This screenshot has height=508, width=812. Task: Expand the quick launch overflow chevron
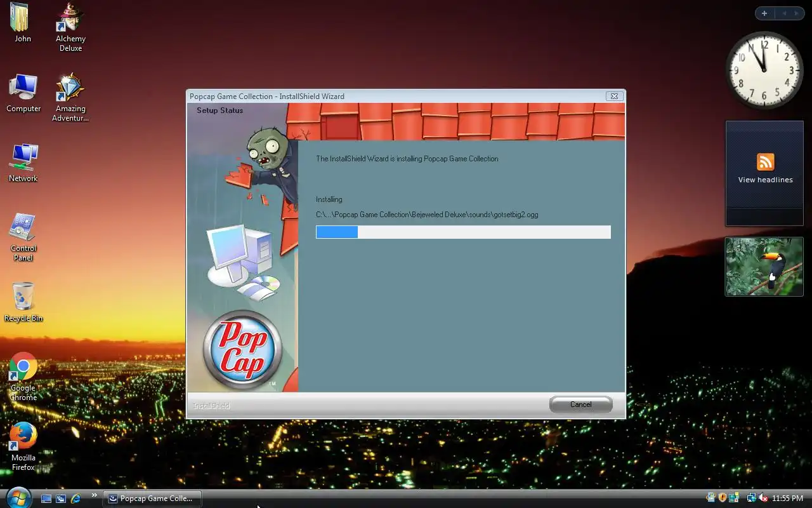coord(95,495)
